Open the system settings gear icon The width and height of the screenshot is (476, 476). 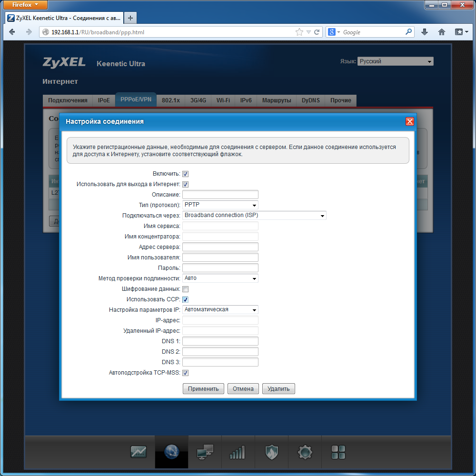(x=305, y=452)
